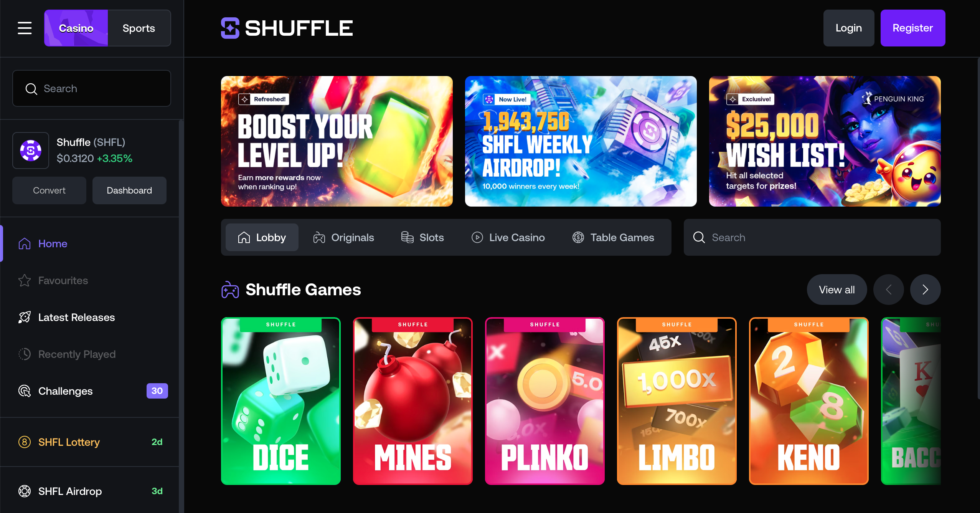
Task: Switch to the Originals tab
Action: click(343, 237)
